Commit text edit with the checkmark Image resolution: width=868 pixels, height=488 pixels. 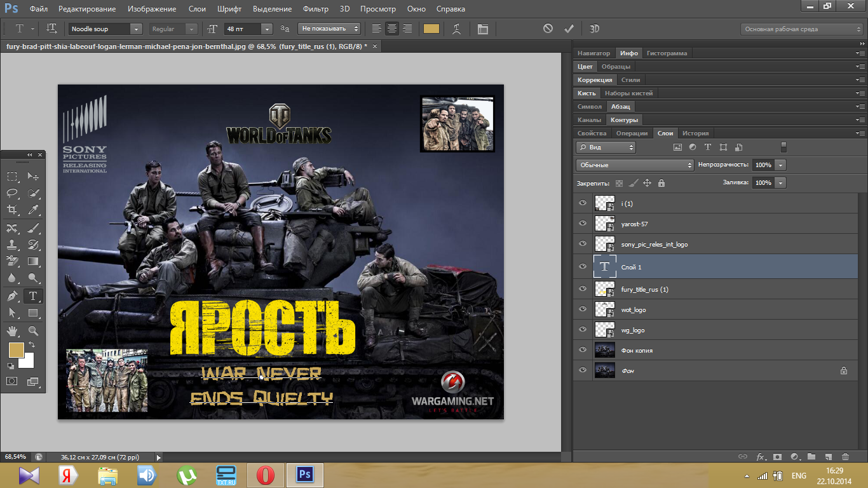click(x=569, y=29)
